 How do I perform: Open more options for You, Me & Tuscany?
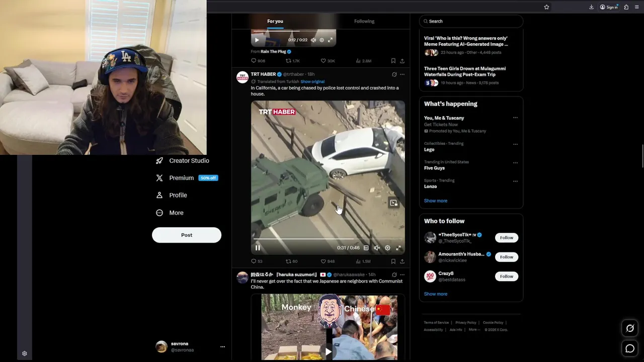(x=515, y=118)
